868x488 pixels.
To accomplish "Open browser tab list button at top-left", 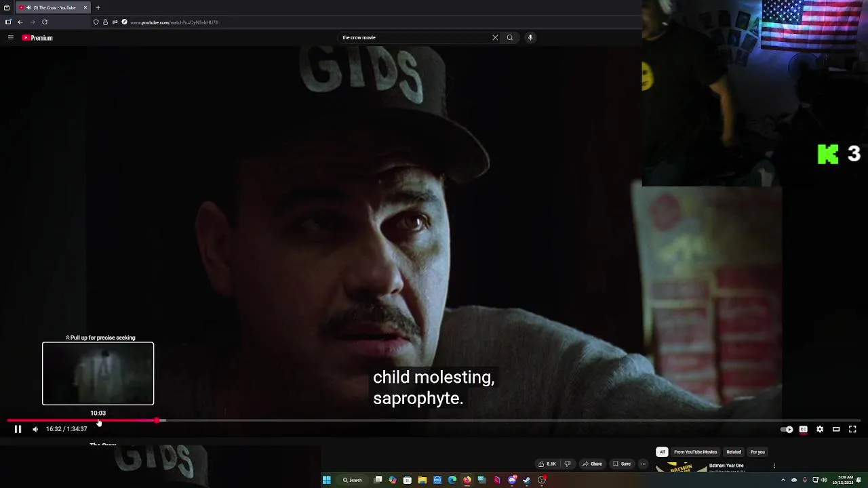I will pyautogui.click(x=7, y=7).
